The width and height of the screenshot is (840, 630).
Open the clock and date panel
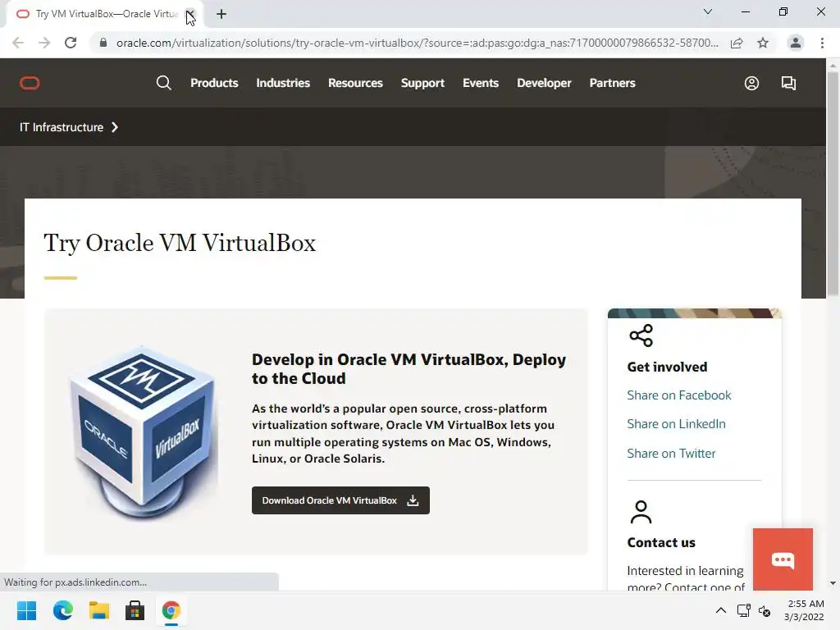click(x=804, y=610)
